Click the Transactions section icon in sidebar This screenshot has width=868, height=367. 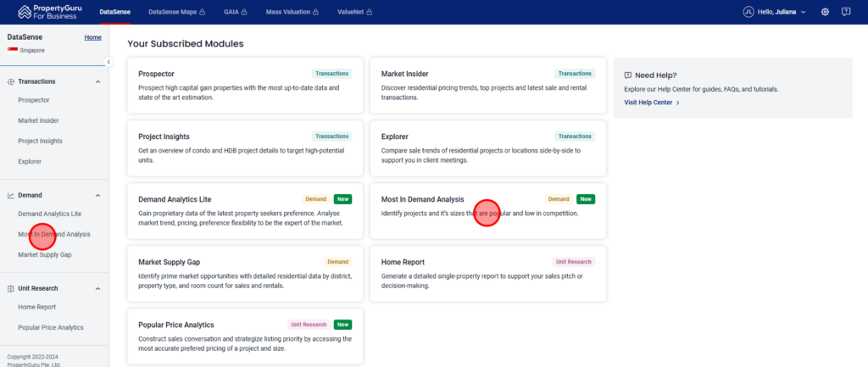click(x=11, y=81)
